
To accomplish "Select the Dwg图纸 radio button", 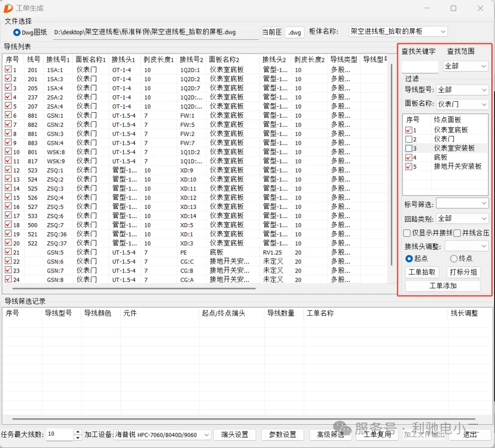I will click(17, 32).
